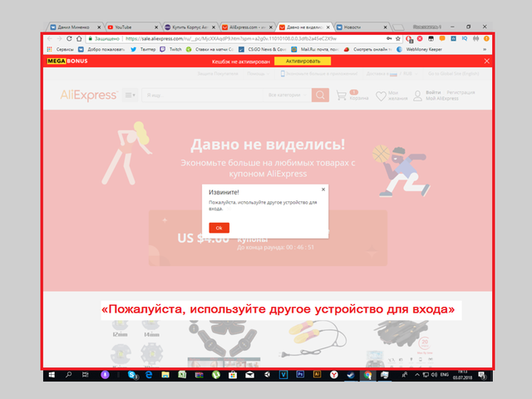Expand the Все категории dropdown
Screen dimensions: 532x399
tap(287, 95)
